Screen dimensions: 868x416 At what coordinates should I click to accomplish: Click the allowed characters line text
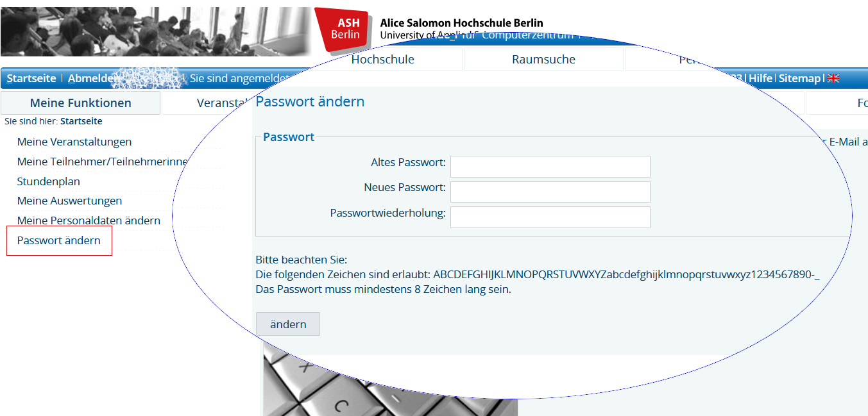click(538, 274)
